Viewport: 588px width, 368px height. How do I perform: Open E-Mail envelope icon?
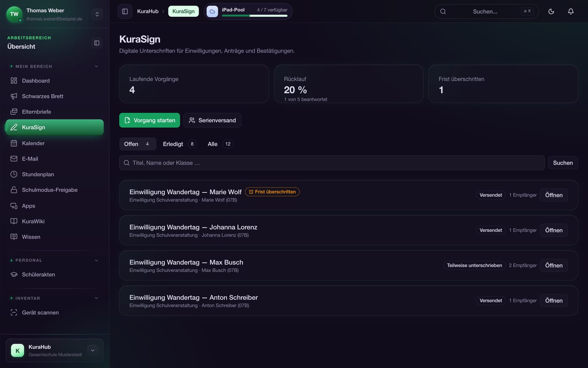click(14, 159)
